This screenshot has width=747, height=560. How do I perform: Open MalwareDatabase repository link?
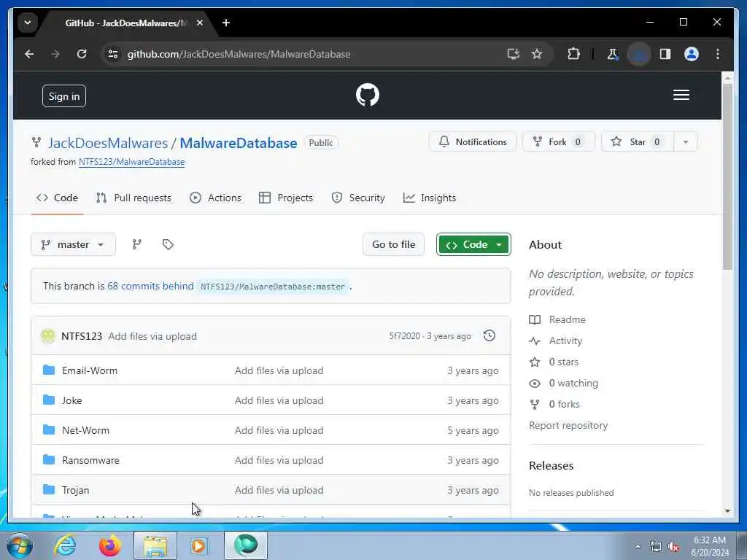coord(239,143)
